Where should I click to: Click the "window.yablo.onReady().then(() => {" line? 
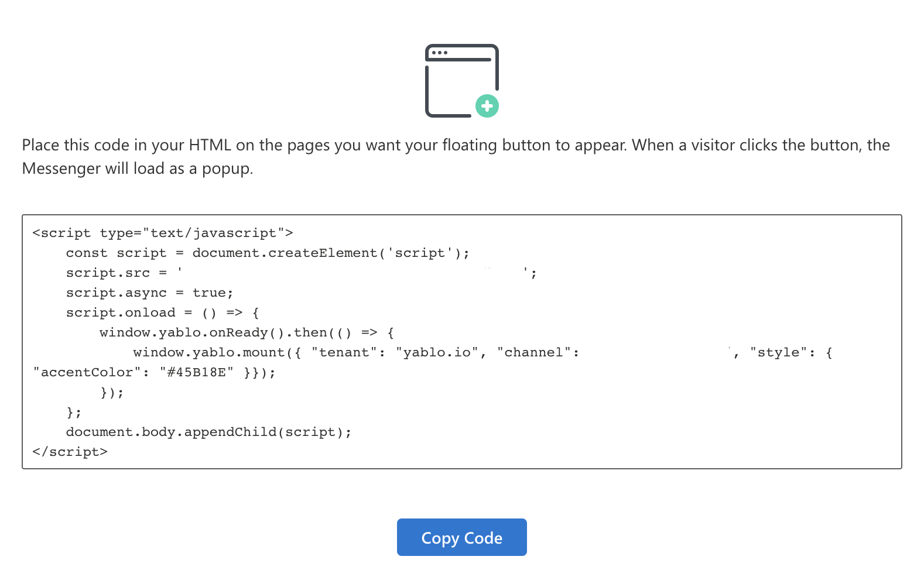tap(247, 332)
